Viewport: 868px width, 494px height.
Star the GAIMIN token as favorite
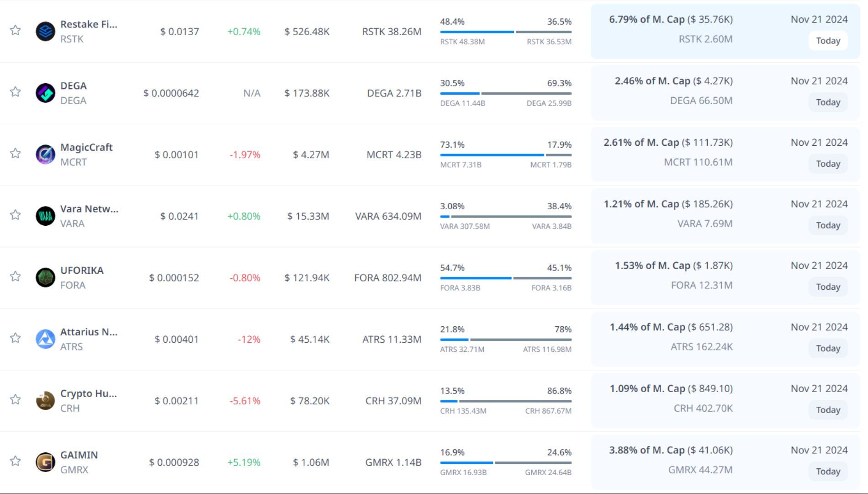(16, 461)
